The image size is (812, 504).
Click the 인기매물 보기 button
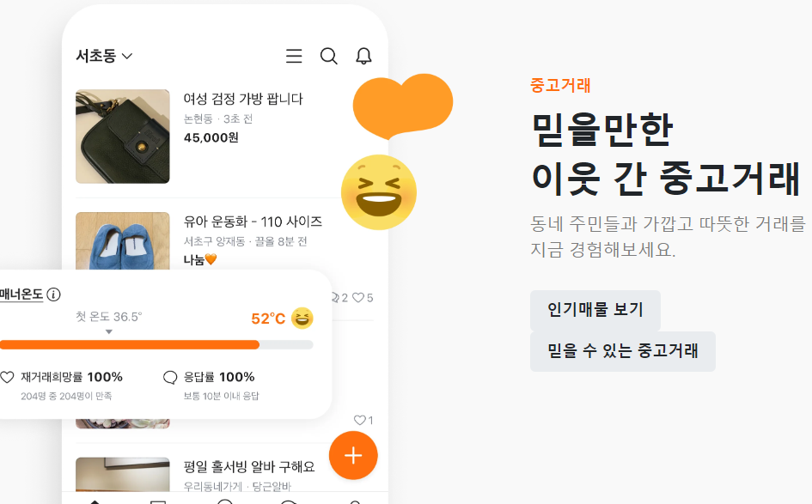click(x=595, y=310)
